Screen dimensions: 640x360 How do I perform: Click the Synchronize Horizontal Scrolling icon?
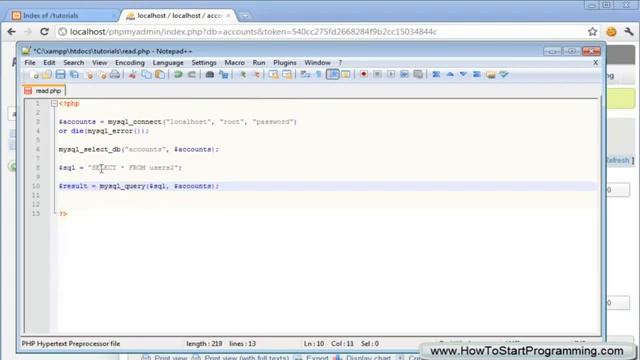coord(287,75)
